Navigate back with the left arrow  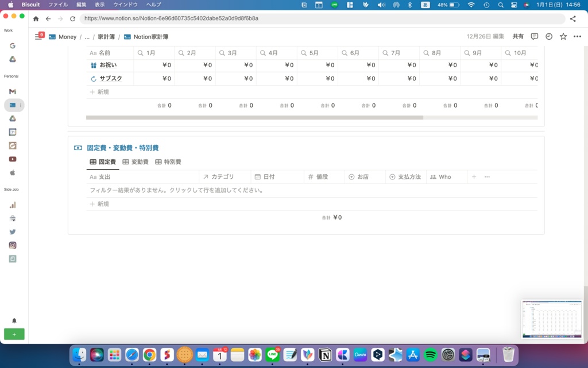click(48, 18)
